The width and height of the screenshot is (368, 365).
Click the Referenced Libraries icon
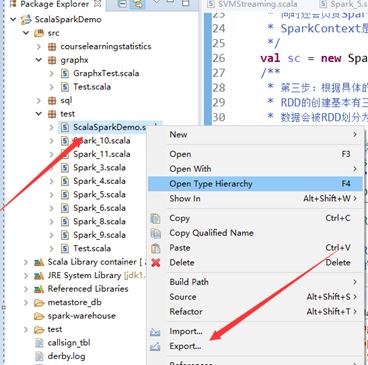pyautogui.click(x=39, y=289)
